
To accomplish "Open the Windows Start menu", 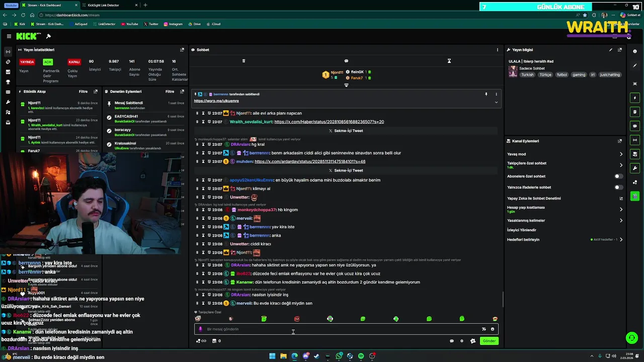I will [x=272, y=356].
